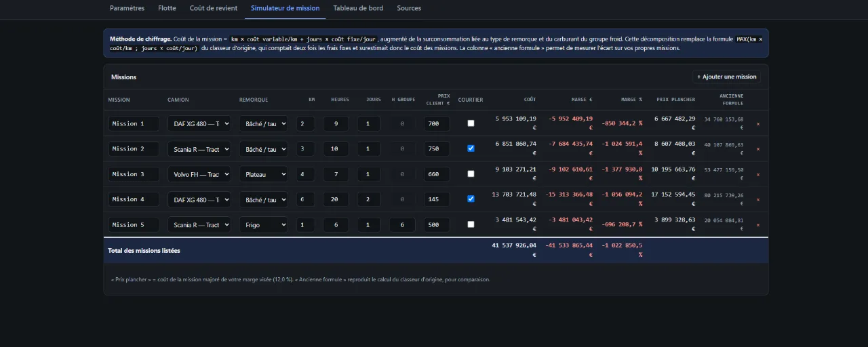Edit the Mission 1 name field

134,123
